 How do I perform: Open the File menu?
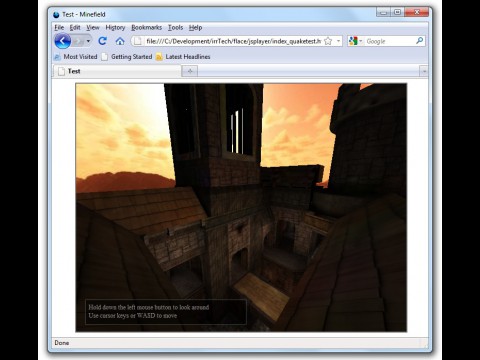pyautogui.click(x=59, y=27)
